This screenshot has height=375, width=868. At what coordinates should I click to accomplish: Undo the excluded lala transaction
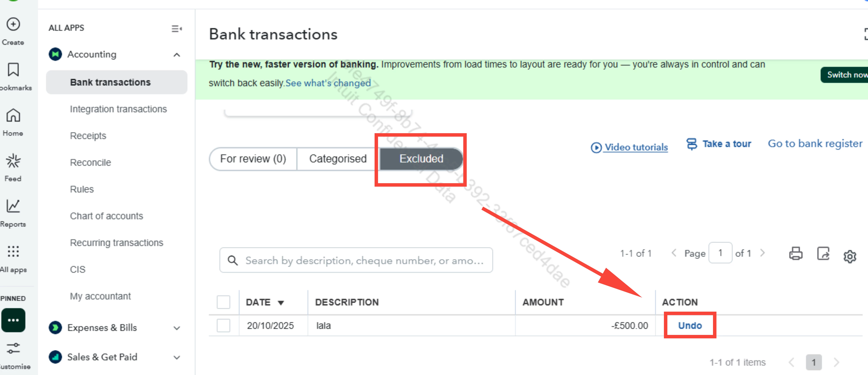[x=690, y=326]
